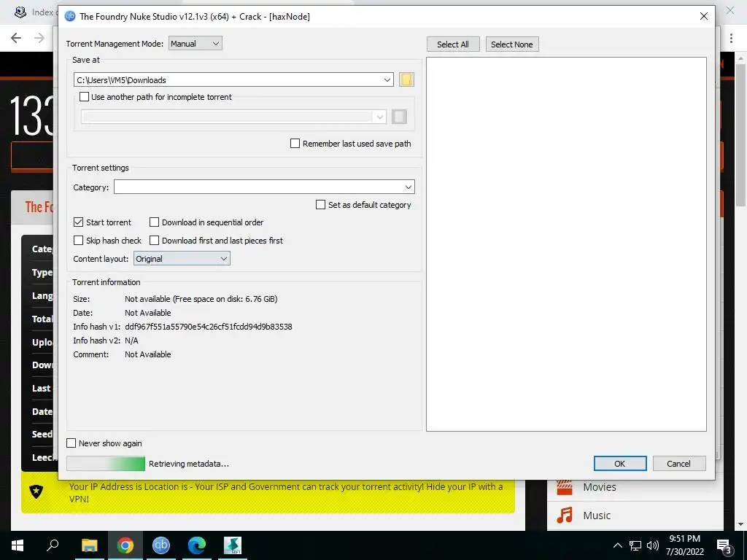Click browser forward arrow behind the dialog

[x=39, y=38]
